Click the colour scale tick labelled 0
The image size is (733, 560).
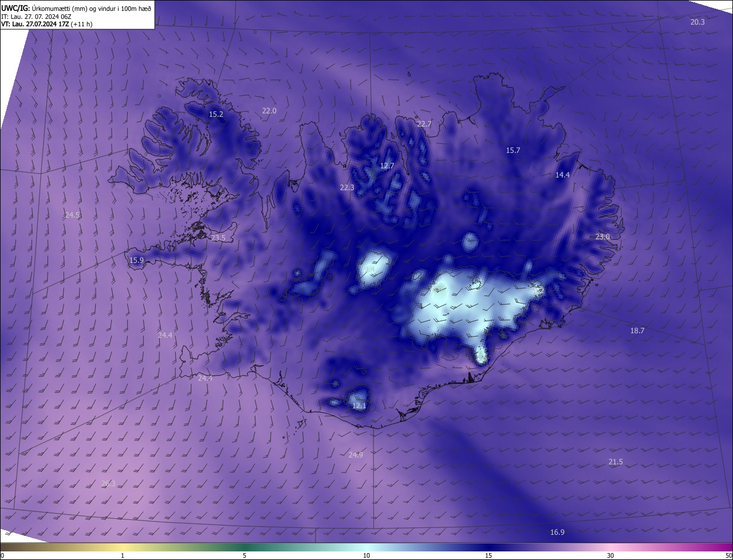tap(2, 556)
